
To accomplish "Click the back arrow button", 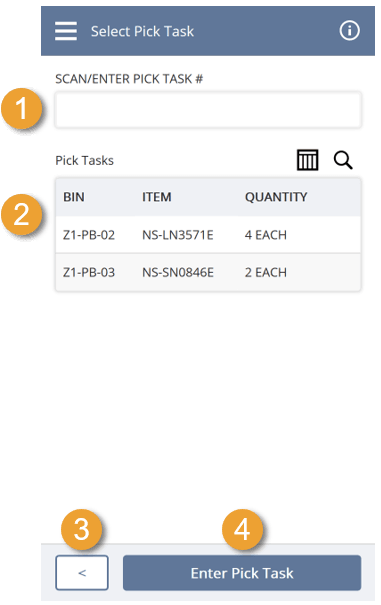I will (82, 573).
